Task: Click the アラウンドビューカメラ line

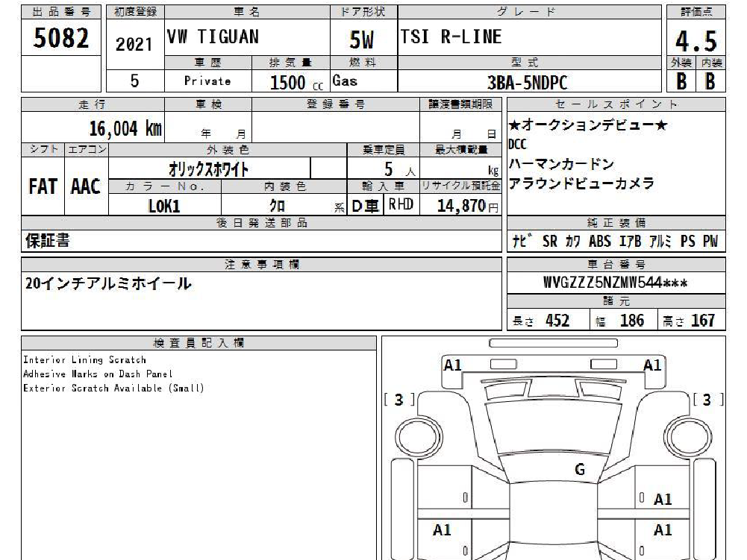Action: coord(581,183)
